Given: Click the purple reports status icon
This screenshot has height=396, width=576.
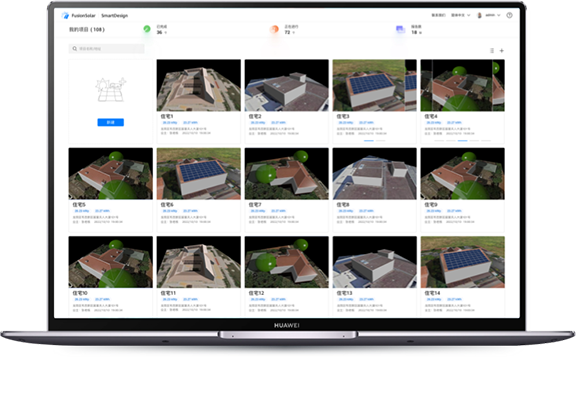Looking at the screenshot, I should pos(400,29).
